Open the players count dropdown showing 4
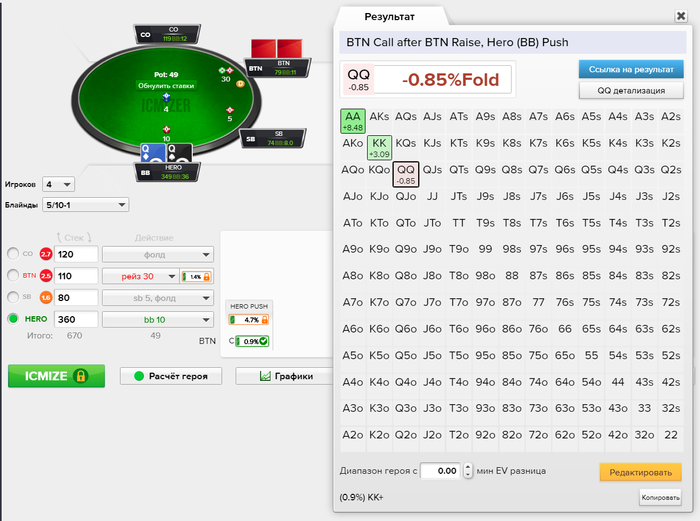Viewport: 700px width, 521px height. (58, 184)
